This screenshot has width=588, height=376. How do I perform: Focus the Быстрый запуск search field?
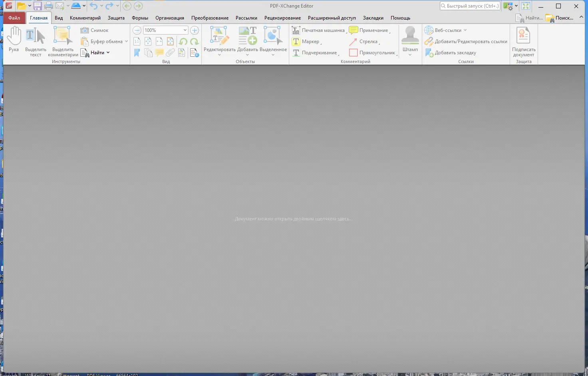coord(470,6)
